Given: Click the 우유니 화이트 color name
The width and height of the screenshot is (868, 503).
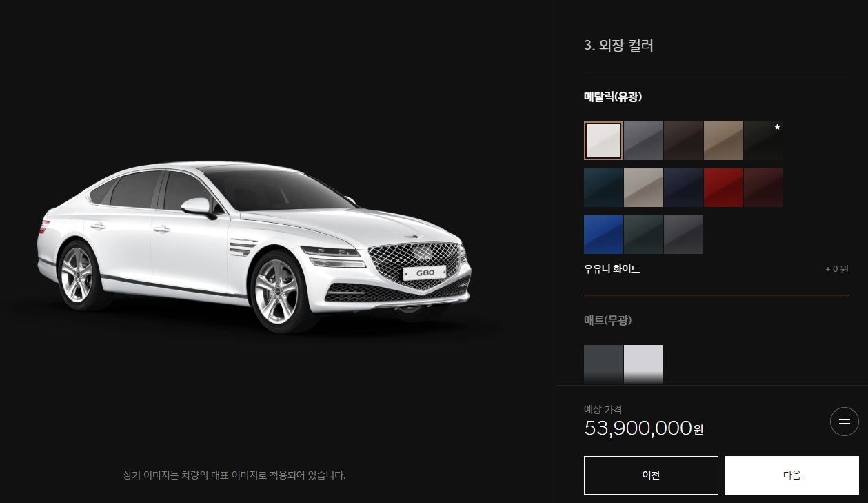Looking at the screenshot, I should coord(612,269).
